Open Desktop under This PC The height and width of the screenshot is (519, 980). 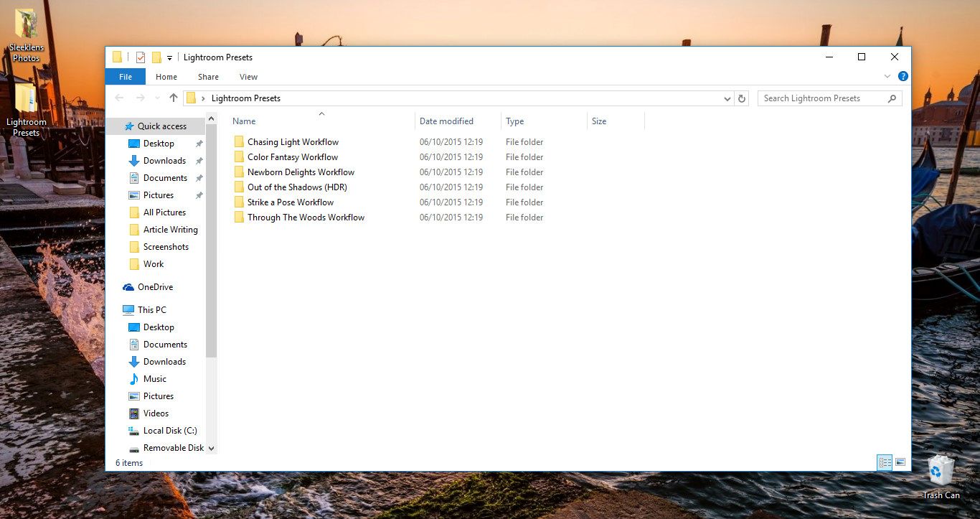tap(158, 327)
